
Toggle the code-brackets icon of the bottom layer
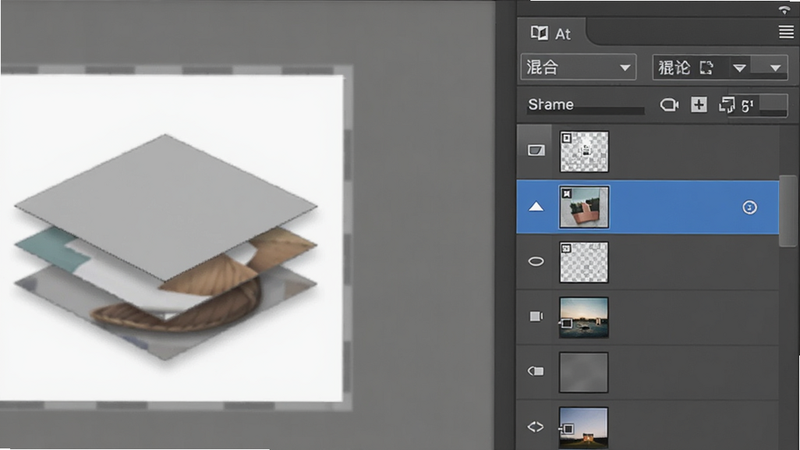pyautogui.click(x=535, y=427)
